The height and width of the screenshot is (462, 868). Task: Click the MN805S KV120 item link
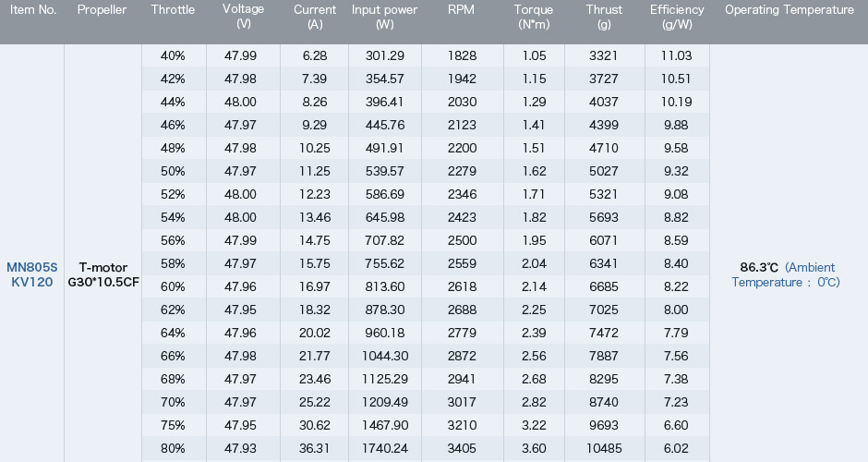pos(32,274)
